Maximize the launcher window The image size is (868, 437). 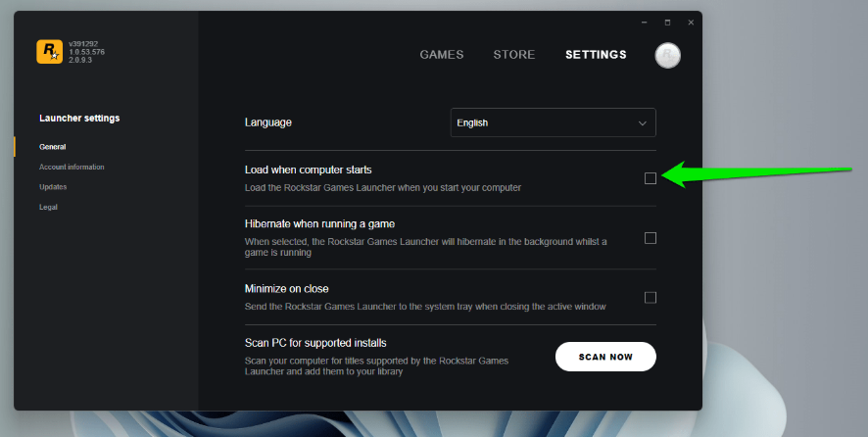667,22
